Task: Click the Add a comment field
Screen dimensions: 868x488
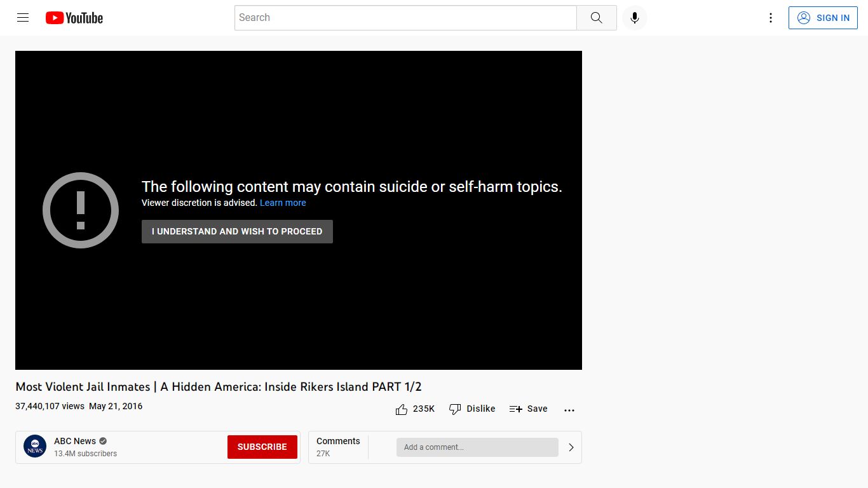Action: (477, 447)
